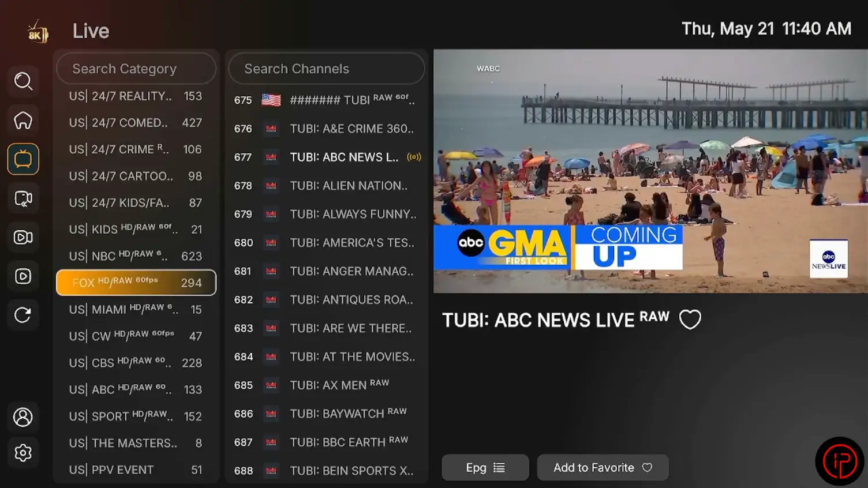Click Tubi logo on channel 686 row
Viewport: 868px width, 488px height.
pos(271,414)
